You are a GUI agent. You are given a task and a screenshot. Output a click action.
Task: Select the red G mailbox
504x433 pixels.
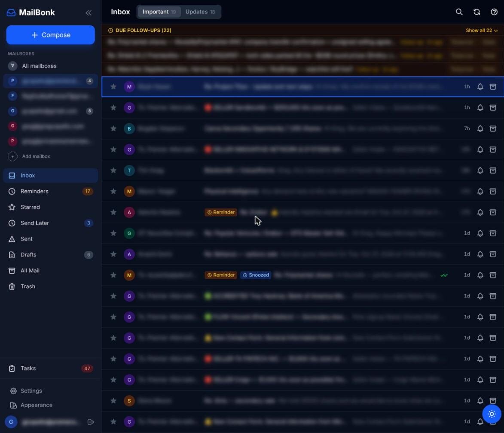pyautogui.click(x=50, y=126)
